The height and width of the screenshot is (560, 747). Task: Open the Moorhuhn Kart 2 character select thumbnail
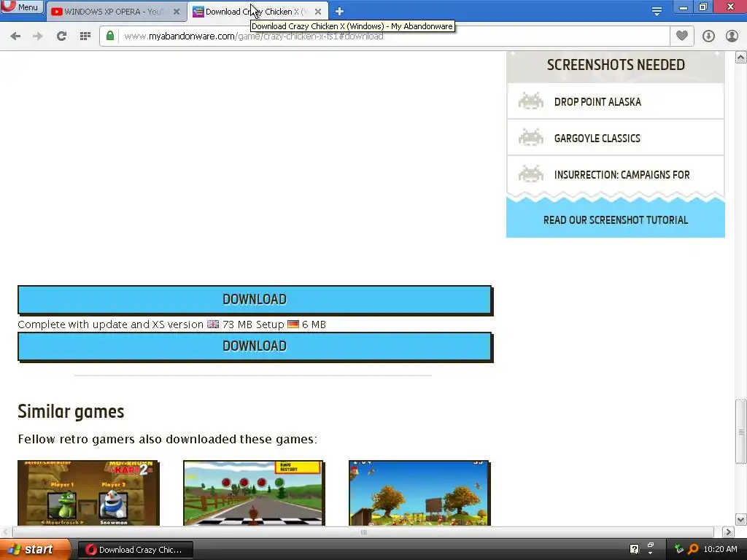pos(88,493)
